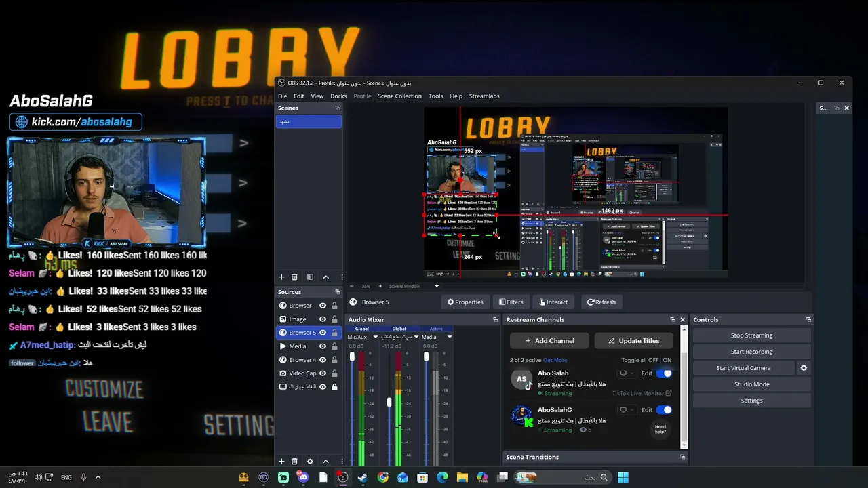Follow the Get More link
This screenshot has width=868, height=488.
tap(555, 360)
